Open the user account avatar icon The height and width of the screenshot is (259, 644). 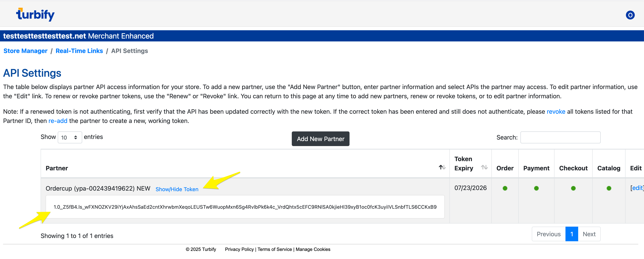coord(630,15)
